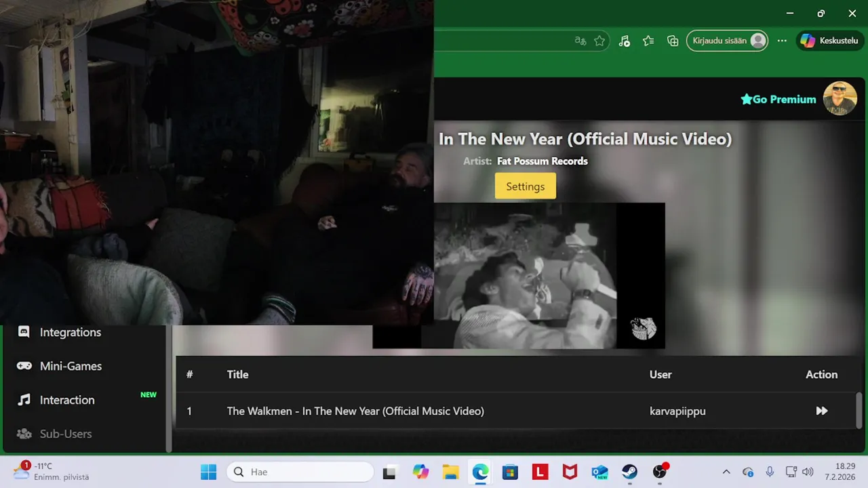Click the queue table vertical scrollbar
This screenshot has height=488, width=868.
click(x=859, y=410)
